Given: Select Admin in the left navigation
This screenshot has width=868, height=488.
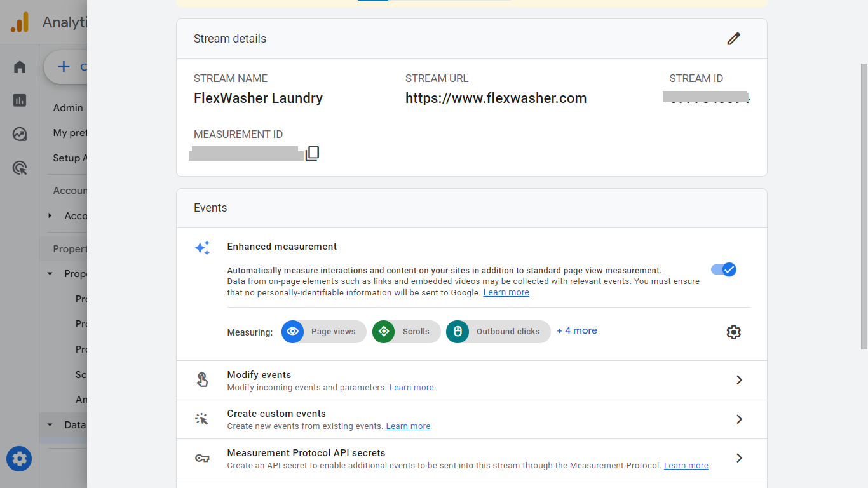Looking at the screenshot, I should coord(68,108).
